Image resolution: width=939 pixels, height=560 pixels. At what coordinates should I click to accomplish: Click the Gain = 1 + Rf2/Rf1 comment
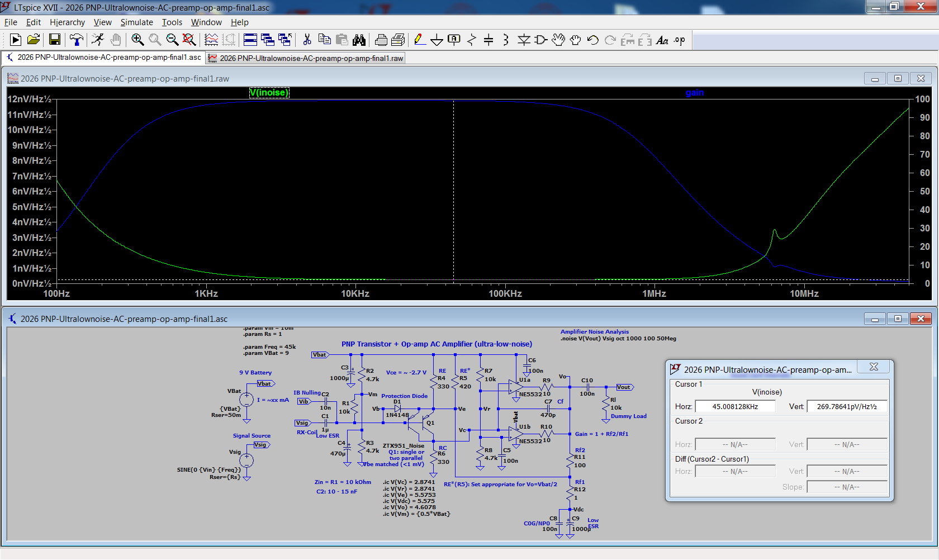pyautogui.click(x=601, y=434)
